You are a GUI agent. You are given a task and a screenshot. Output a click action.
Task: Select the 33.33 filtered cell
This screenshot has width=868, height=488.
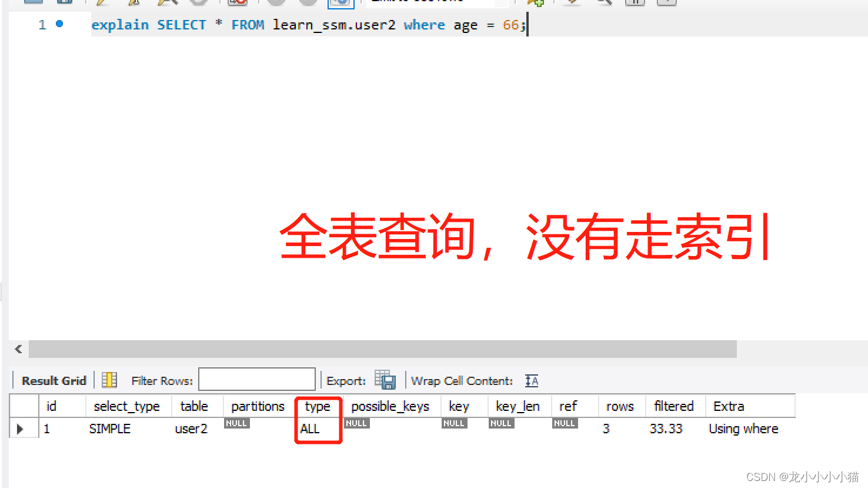pos(676,429)
